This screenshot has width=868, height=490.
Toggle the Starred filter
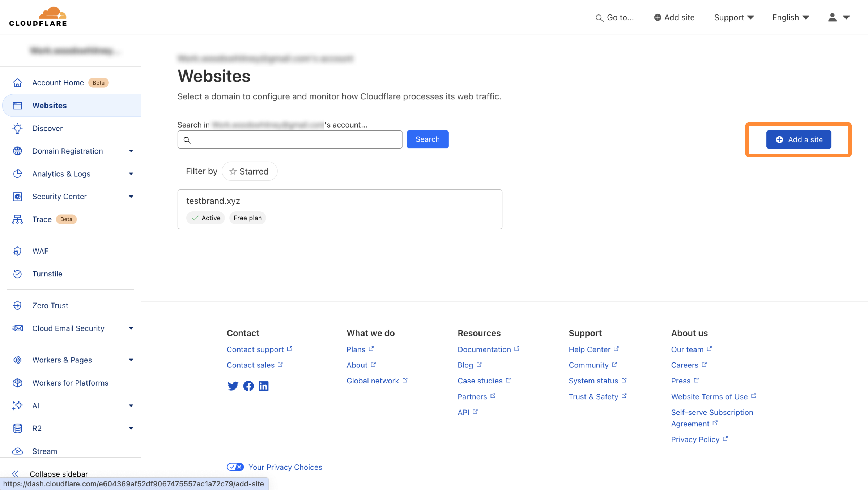[249, 171]
